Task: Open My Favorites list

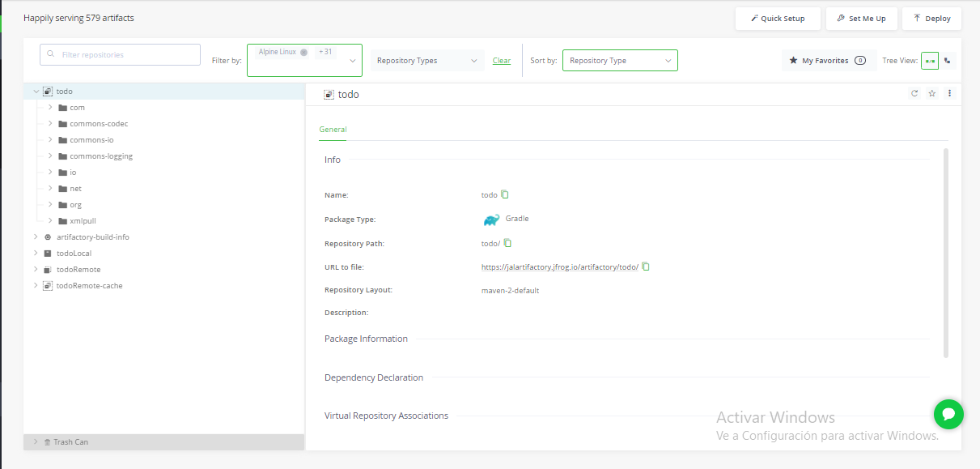Action: pos(829,61)
